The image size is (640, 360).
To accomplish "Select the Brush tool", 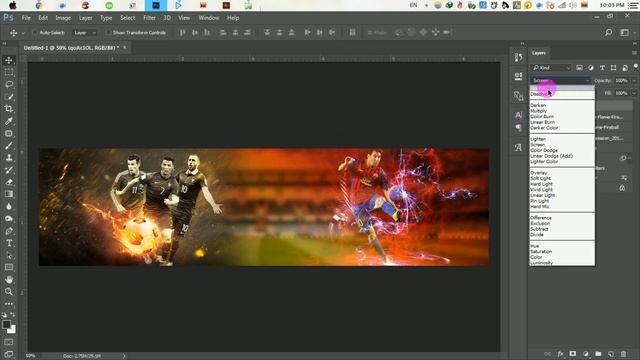I will 9,146.
